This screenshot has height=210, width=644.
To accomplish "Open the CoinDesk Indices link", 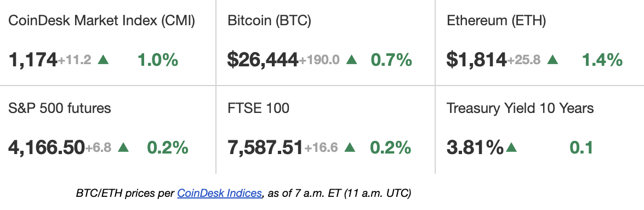I will pos(219,193).
